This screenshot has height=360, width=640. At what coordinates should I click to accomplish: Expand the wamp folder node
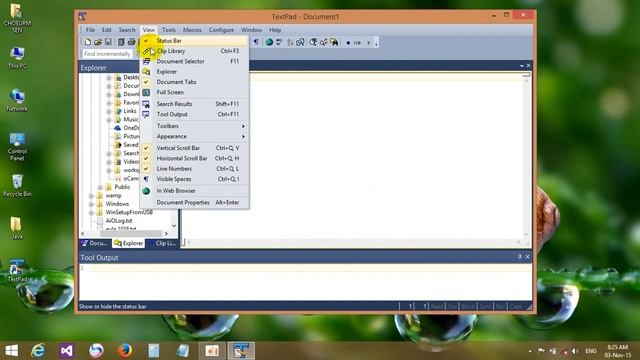tap(91, 196)
